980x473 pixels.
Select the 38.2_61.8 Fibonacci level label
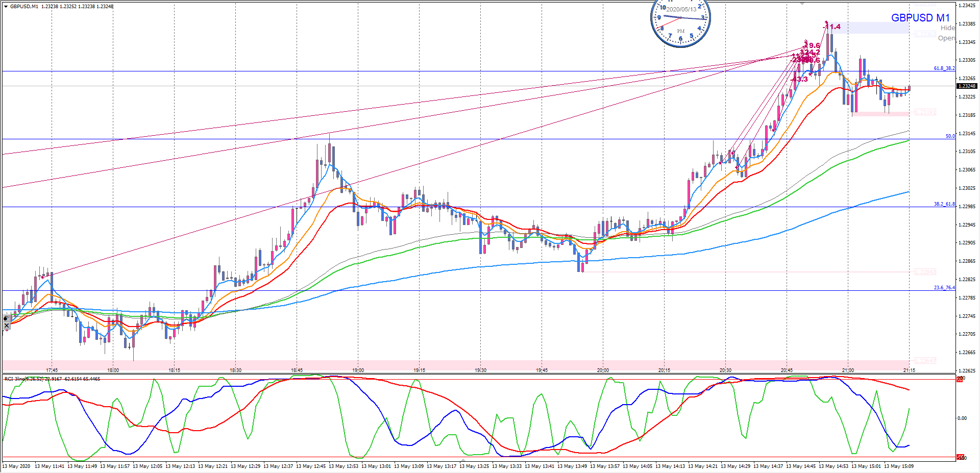coord(944,204)
